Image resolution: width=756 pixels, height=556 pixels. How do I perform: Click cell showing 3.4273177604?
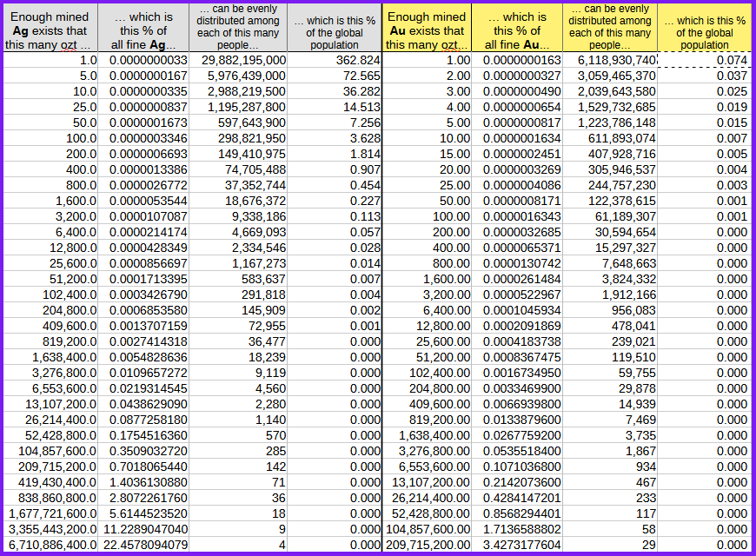point(517,545)
